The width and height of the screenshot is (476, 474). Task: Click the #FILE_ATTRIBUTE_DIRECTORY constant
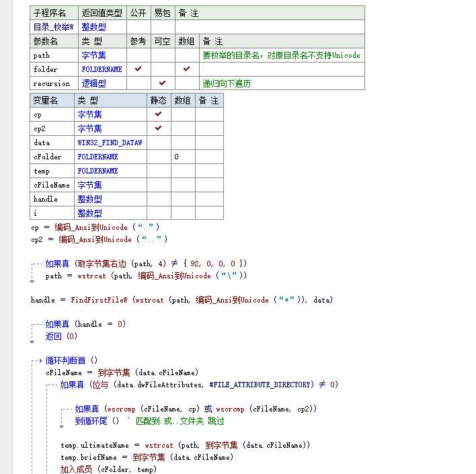point(260,385)
